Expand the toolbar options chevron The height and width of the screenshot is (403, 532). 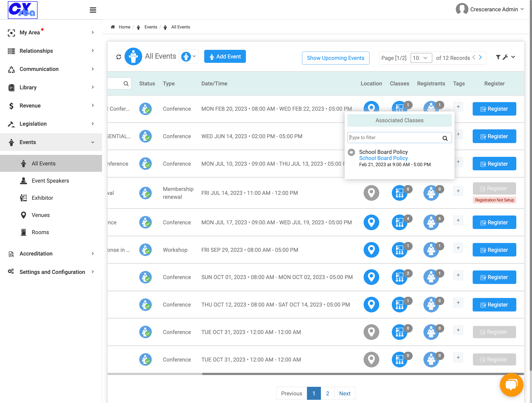[513, 57]
